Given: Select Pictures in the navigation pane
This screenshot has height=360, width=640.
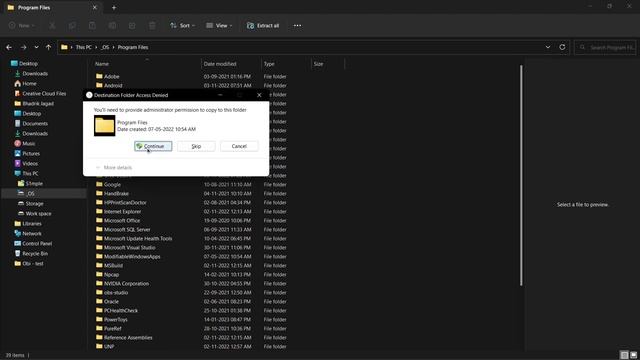Looking at the screenshot, I should [x=31, y=153].
